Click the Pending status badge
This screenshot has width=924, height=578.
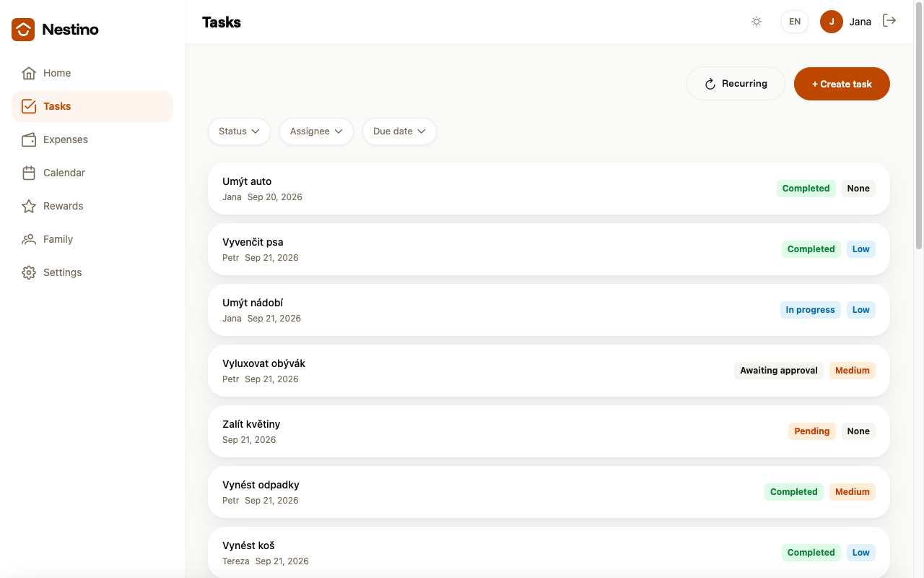click(x=812, y=431)
